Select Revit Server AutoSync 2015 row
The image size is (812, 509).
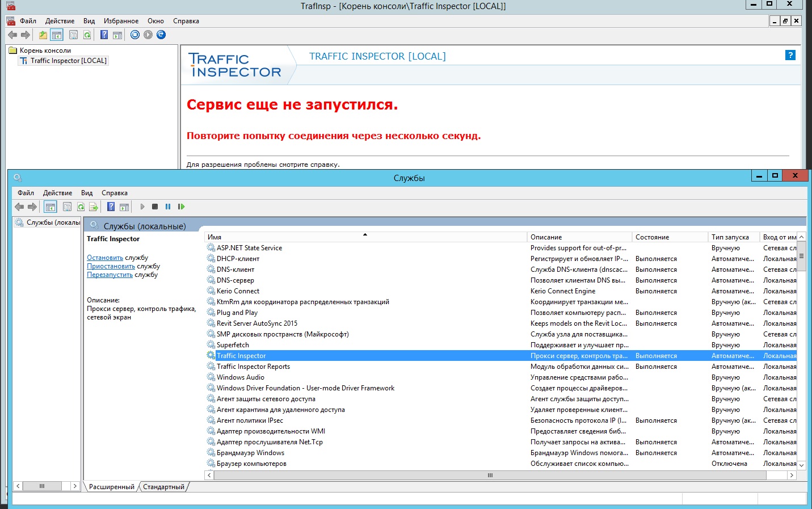click(x=500, y=323)
